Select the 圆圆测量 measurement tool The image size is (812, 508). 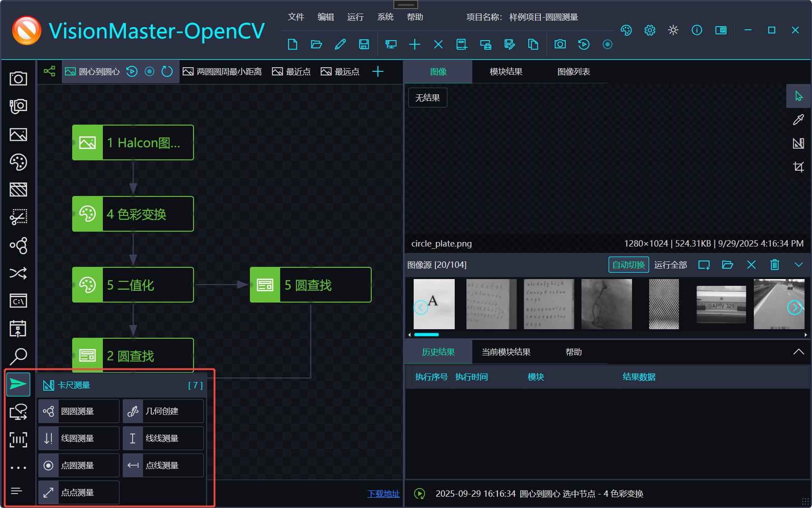[79, 411]
